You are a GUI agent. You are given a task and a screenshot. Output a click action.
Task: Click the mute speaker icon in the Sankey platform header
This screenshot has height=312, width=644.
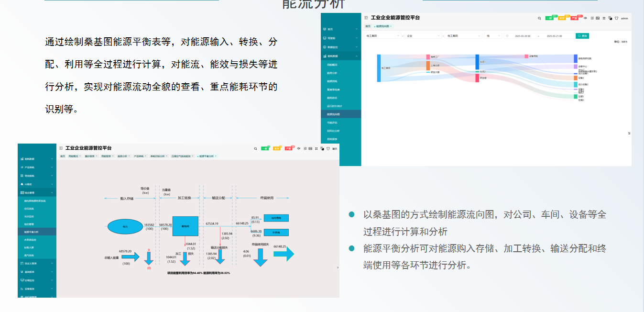coord(585,18)
